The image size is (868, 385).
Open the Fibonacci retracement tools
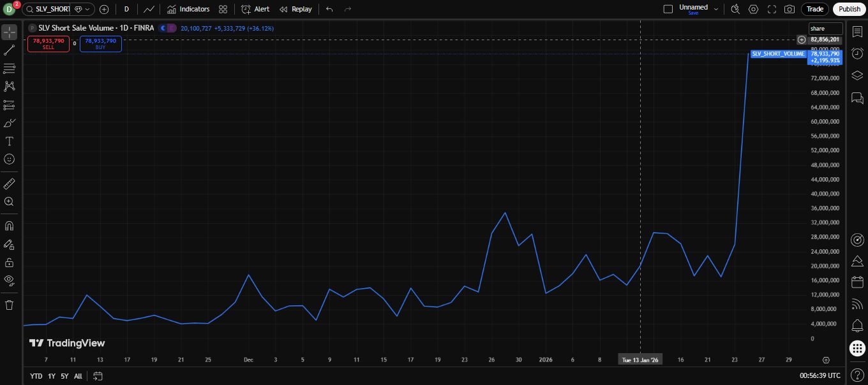pos(10,68)
